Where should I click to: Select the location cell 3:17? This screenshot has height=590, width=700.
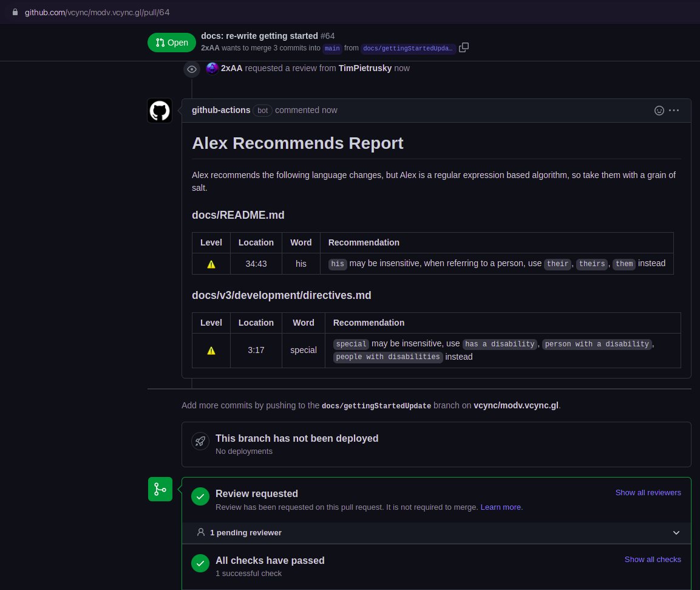tap(256, 351)
